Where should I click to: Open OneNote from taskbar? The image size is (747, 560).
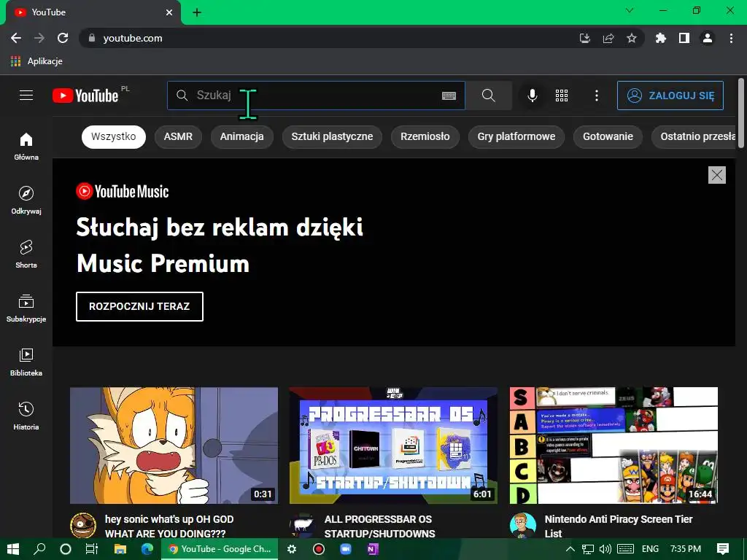[373, 549]
